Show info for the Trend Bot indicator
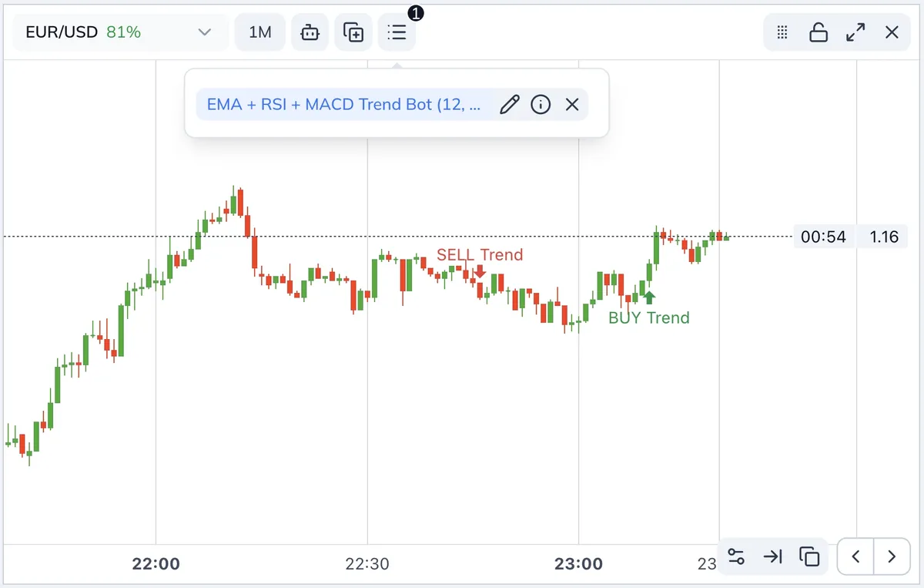Image resolution: width=924 pixels, height=588 pixels. (541, 105)
